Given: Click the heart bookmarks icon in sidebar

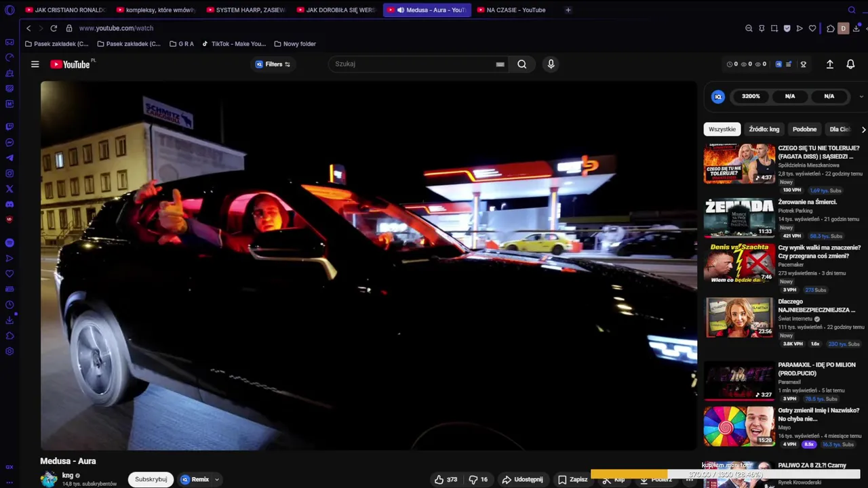Looking at the screenshot, I should click(x=9, y=274).
